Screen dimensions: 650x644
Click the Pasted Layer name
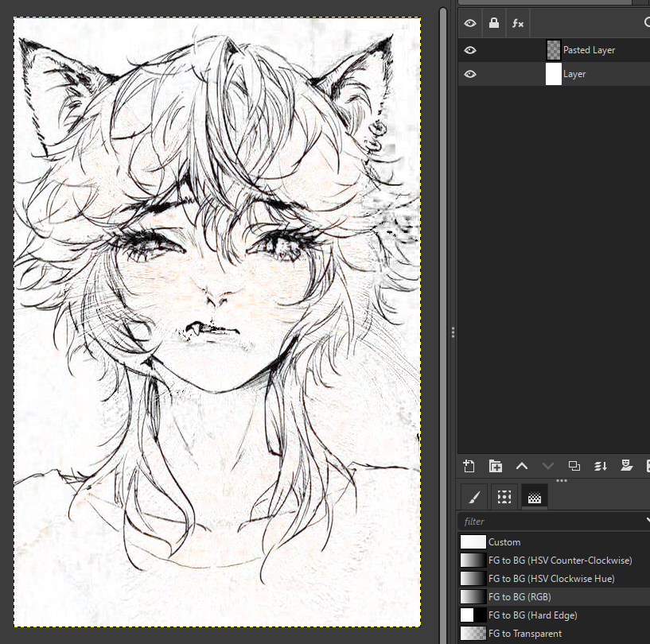click(589, 50)
